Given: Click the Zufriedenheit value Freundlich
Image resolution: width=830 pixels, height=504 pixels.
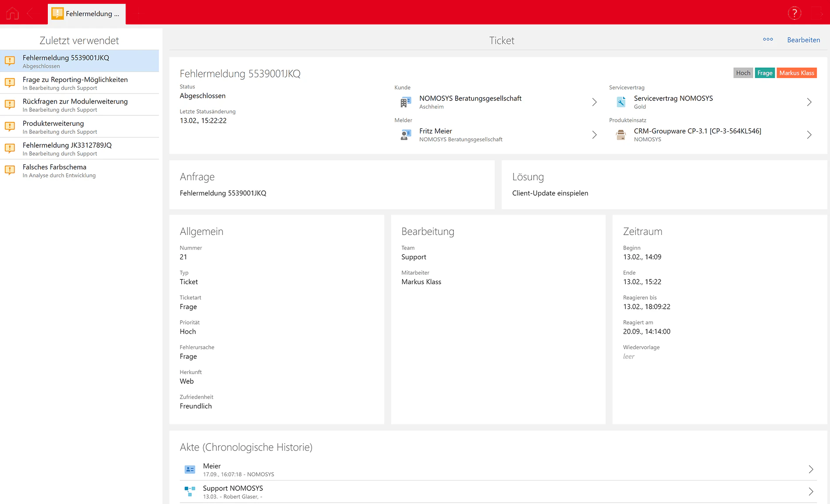Looking at the screenshot, I should (x=195, y=406).
